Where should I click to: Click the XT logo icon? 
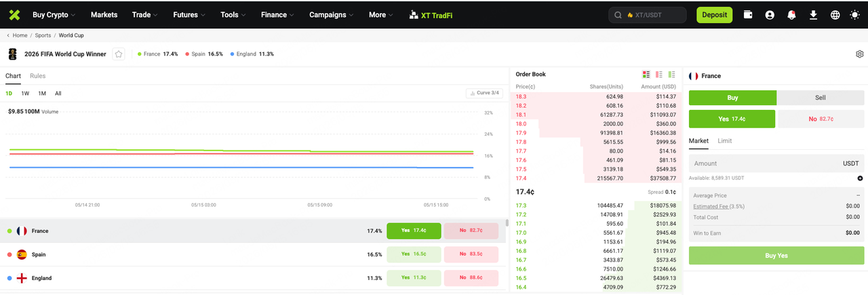14,14
